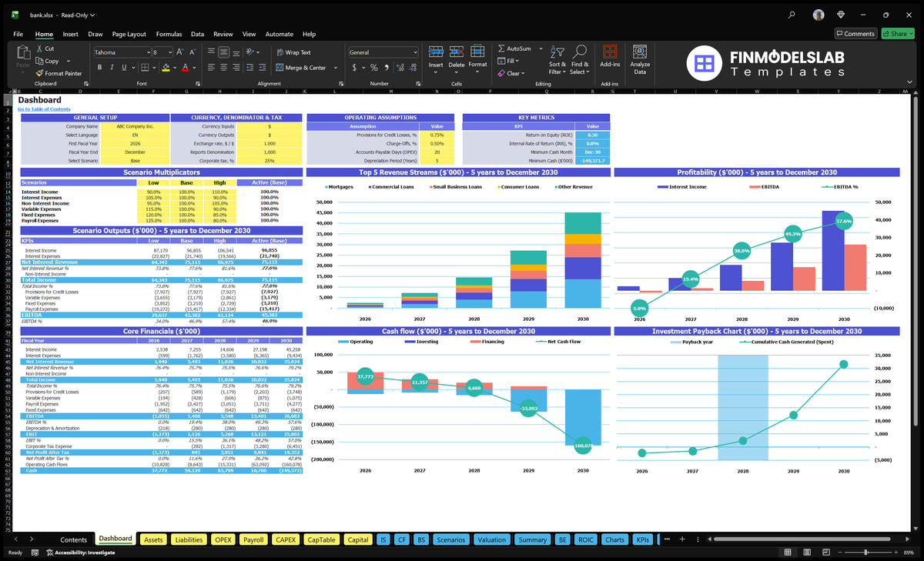Show more sheets via ellipsis button
Viewport: 924px width, 561px height.
point(667,539)
